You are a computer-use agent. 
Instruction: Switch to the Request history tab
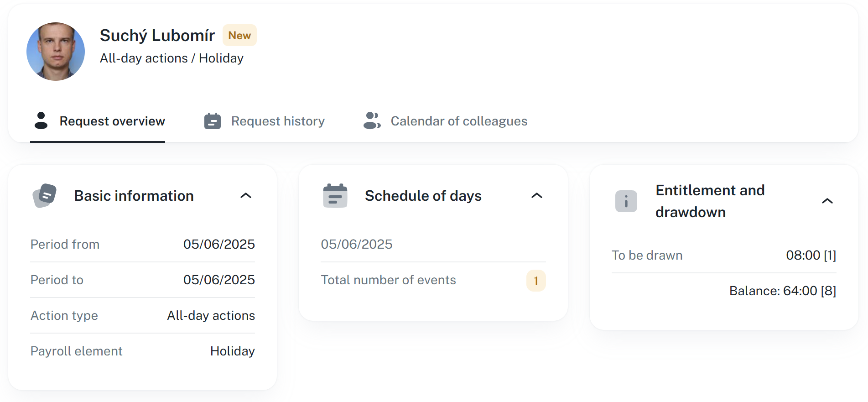tap(278, 121)
